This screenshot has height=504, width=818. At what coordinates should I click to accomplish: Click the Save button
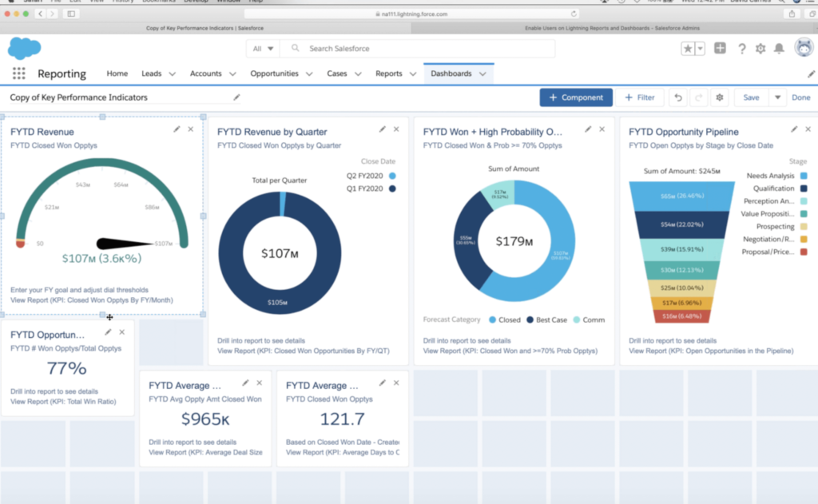pyautogui.click(x=751, y=97)
